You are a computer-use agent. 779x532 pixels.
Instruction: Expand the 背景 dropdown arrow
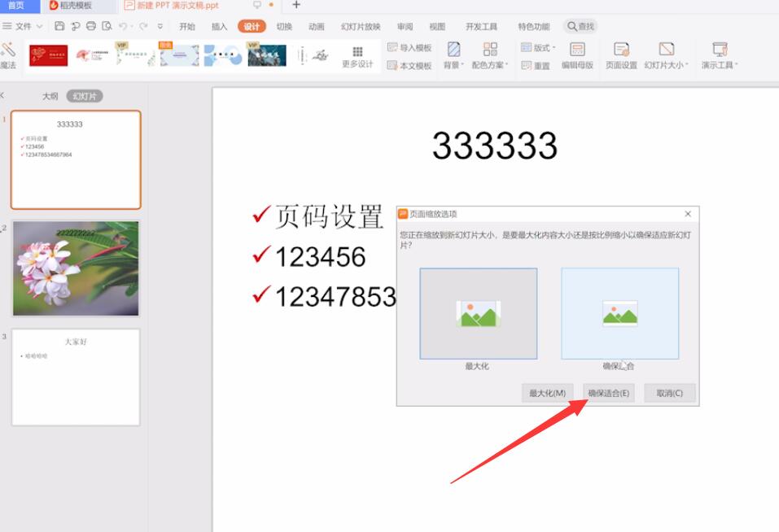[462, 65]
